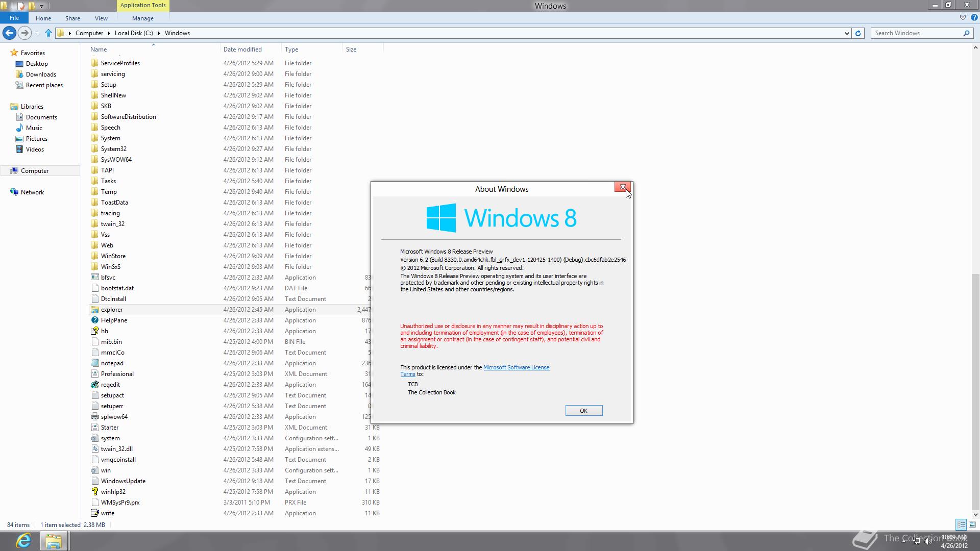
Task: Open the Explorer help icon
Action: [x=974, y=18]
